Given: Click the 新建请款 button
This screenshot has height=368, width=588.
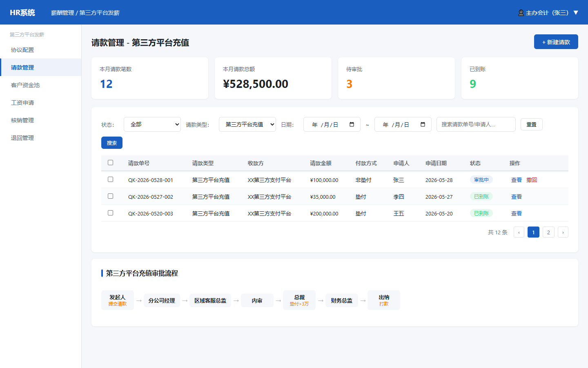Looking at the screenshot, I should [x=556, y=42].
